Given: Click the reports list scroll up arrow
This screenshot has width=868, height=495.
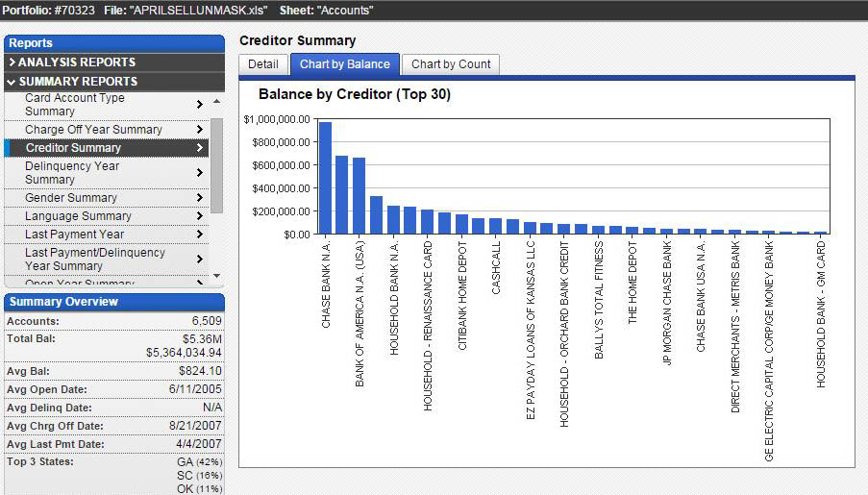Looking at the screenshot, I should tap(216, 101).
